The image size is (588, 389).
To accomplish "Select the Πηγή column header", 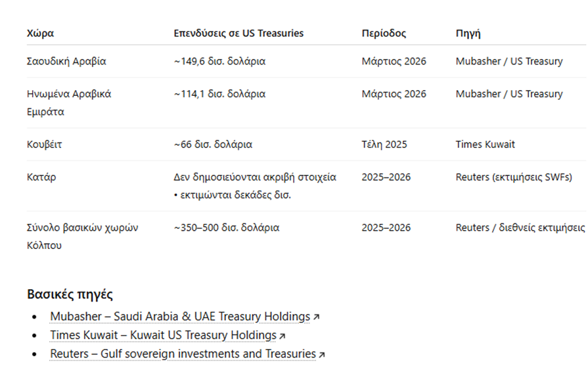I will coord(468,34).
